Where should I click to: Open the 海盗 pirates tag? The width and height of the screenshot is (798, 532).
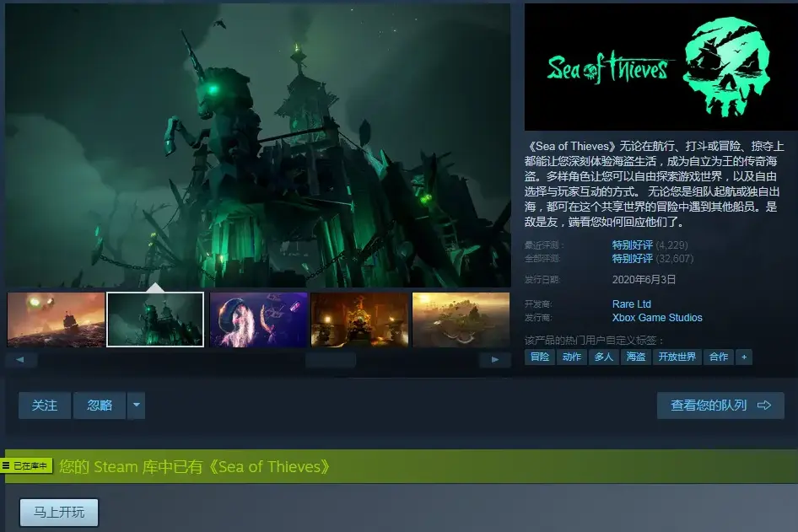tap(636, 357)
